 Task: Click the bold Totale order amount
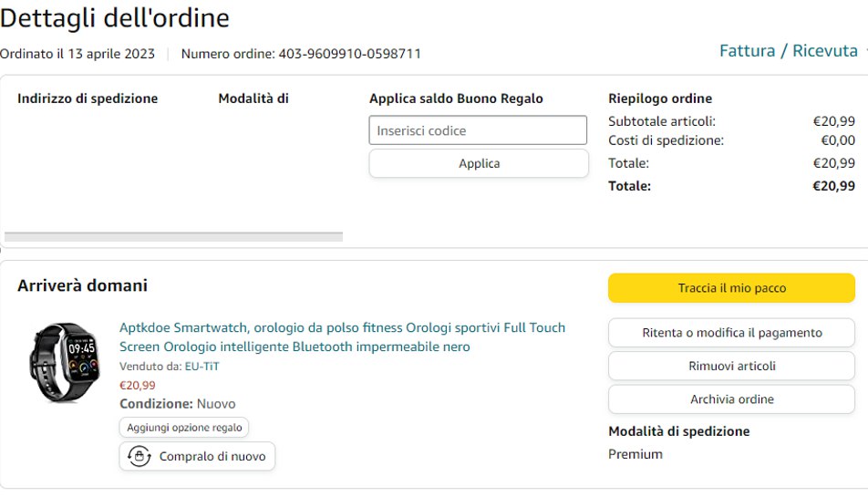point(833,186)
